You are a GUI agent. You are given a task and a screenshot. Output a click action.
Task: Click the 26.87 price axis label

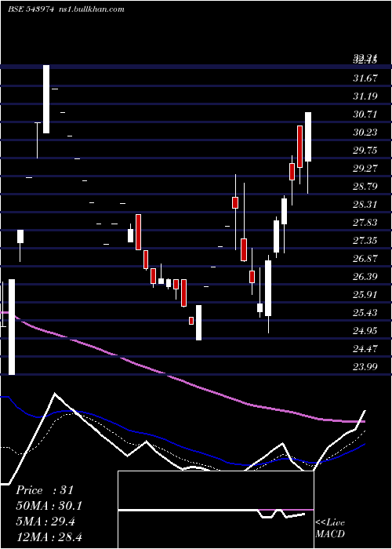point(365,258)
